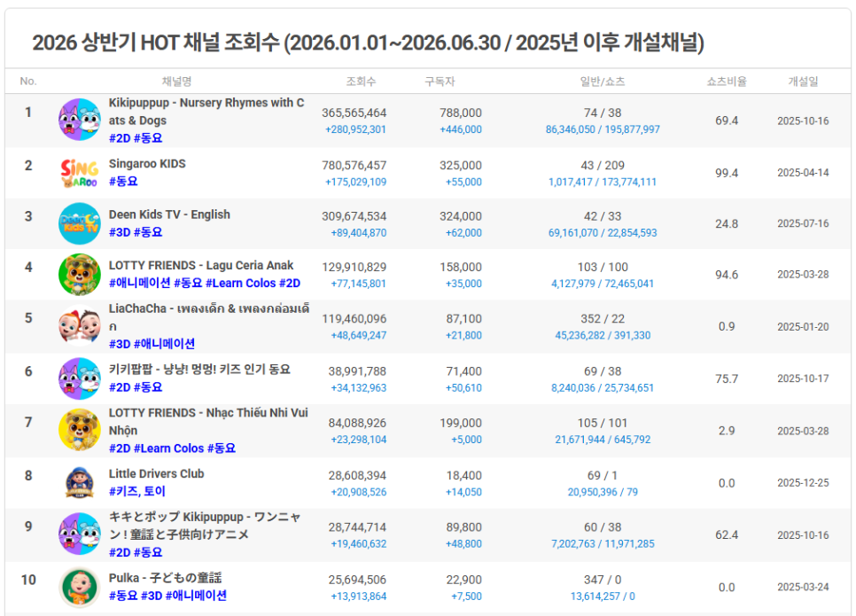Click the 개설일 column header
This screenshot has width=856, height=616.
803,82
